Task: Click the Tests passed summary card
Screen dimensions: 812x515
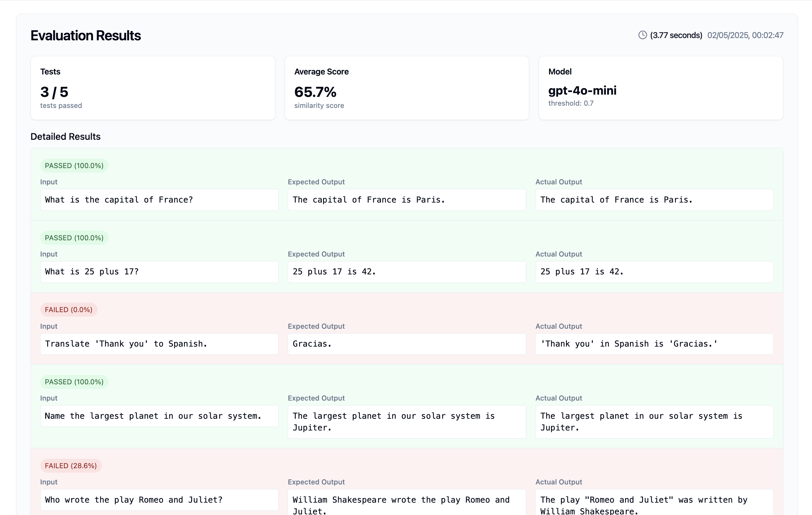Action: coord(153,88)
